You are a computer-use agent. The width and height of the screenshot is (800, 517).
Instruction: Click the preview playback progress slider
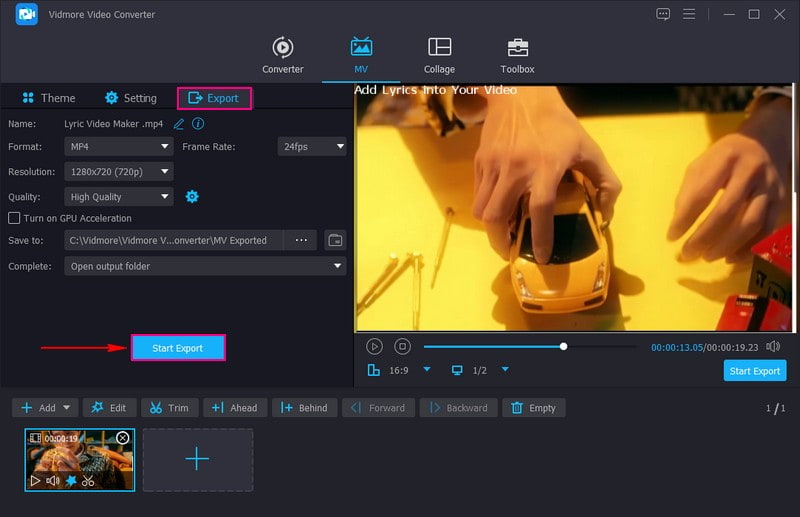coord(530,347)
